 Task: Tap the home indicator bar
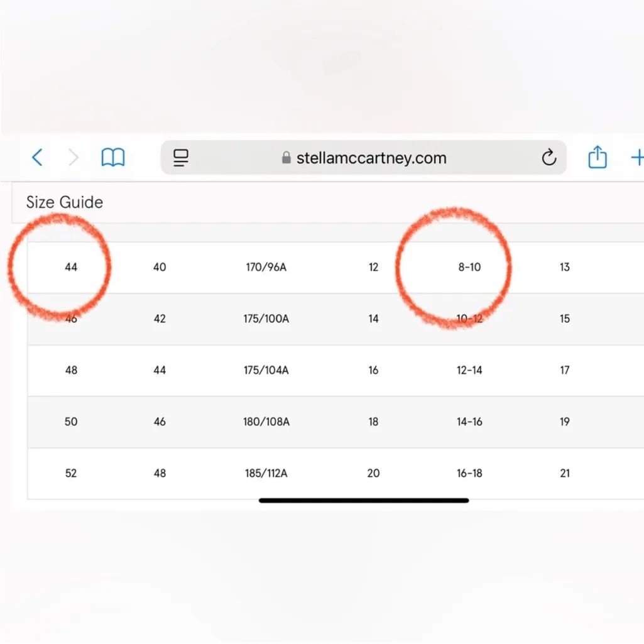364,500
